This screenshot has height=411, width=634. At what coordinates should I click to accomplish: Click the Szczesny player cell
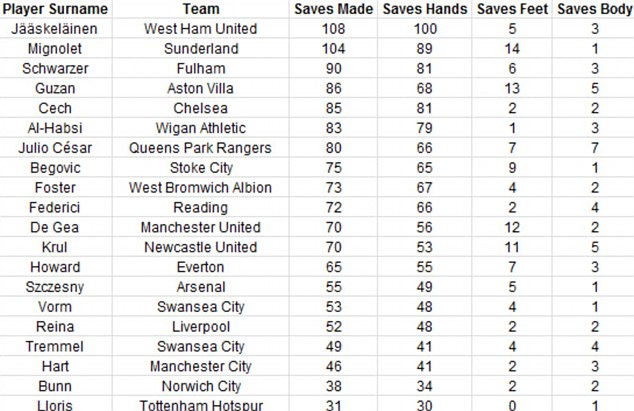click(x=55, y=287)
